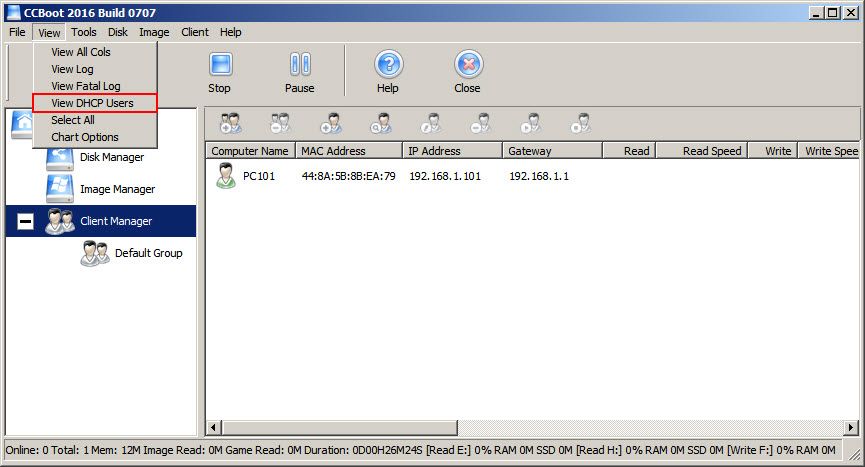Choose Select All menu entry
The image size is (865, 467).
[x=95, y=120]
